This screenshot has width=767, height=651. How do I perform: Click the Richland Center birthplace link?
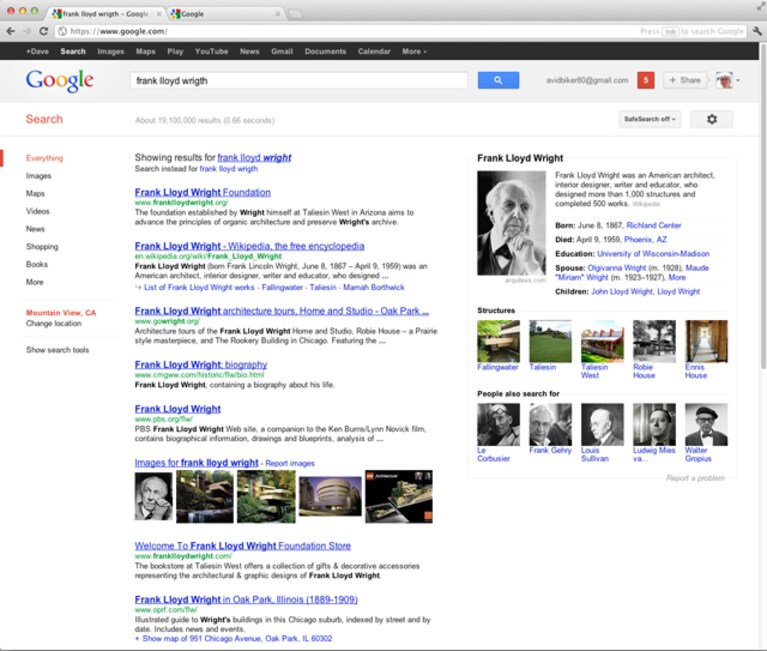[654, 225]
